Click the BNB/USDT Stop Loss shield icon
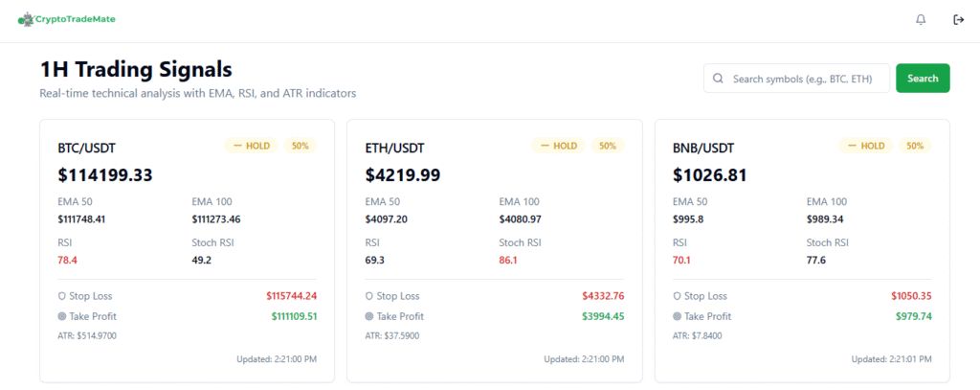The height and width of the screenshot is (390, 980). 678,296
